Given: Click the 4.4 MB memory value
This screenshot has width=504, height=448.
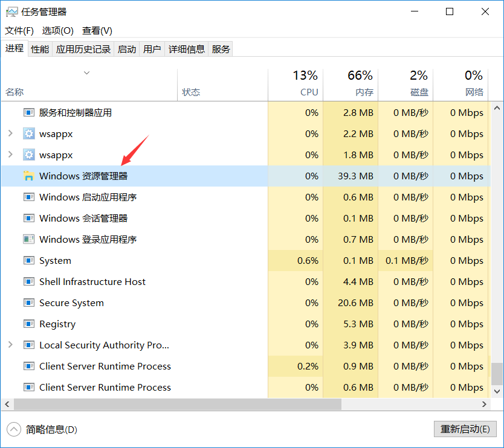Looking at the screenshot, I should (x=358, y=281).
